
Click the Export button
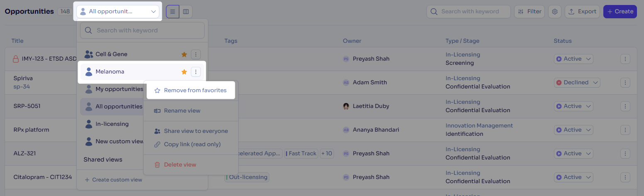tap(582, 12)
